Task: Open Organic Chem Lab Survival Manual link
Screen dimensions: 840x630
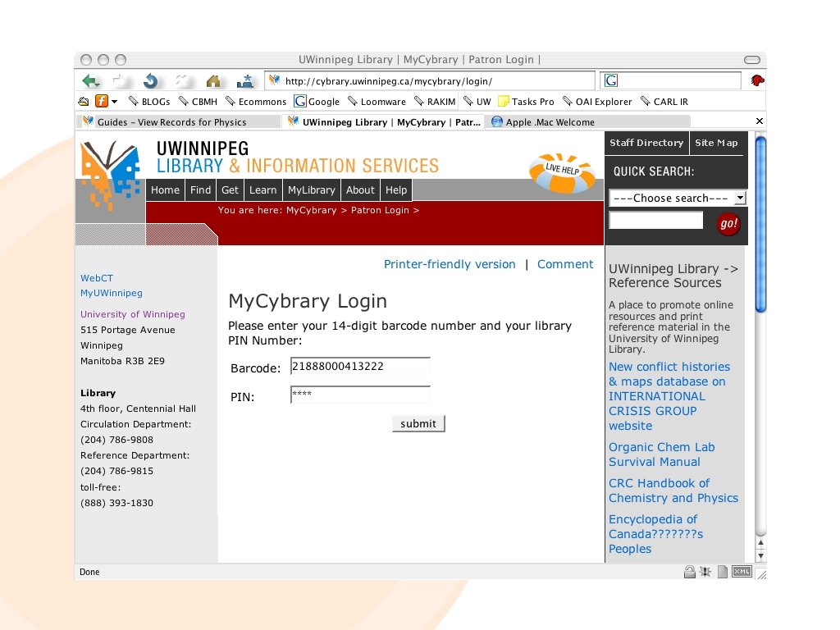Action: pos(662,454)
